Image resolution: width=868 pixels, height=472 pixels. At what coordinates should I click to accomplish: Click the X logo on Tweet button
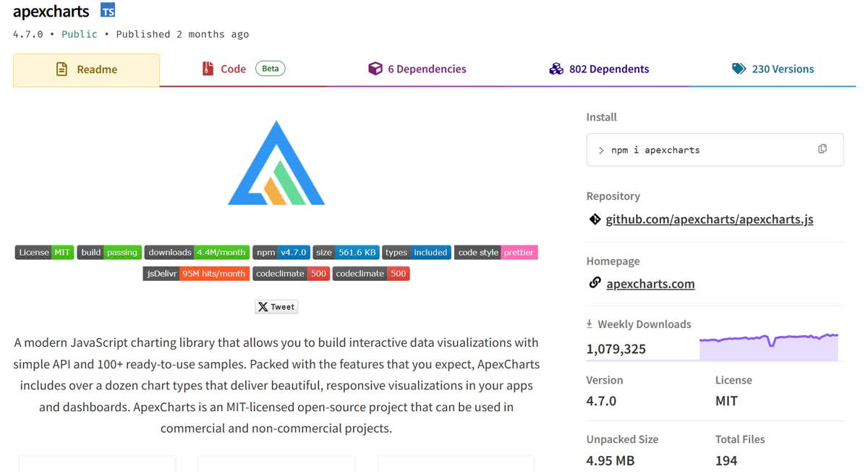click(x=263, y=307)
